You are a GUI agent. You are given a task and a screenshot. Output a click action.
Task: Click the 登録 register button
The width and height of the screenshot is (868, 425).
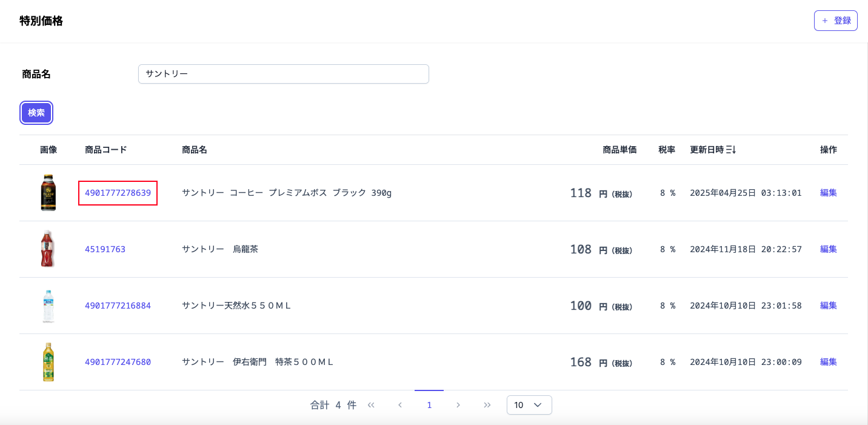coord(835,21)
